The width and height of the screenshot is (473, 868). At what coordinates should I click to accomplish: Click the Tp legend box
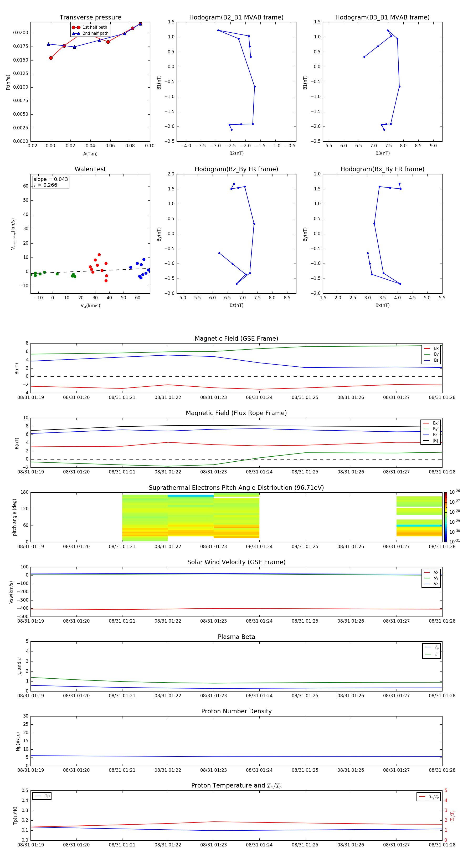point(42,796)
